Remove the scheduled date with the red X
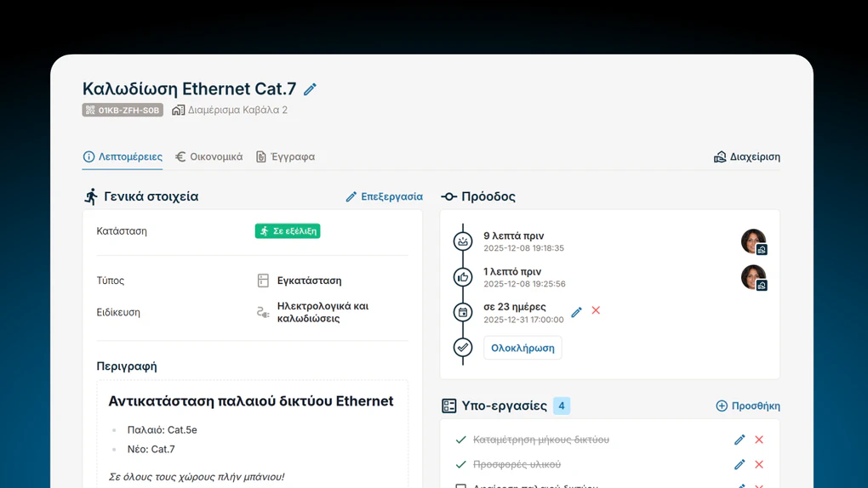 click(x=596, y=311)
